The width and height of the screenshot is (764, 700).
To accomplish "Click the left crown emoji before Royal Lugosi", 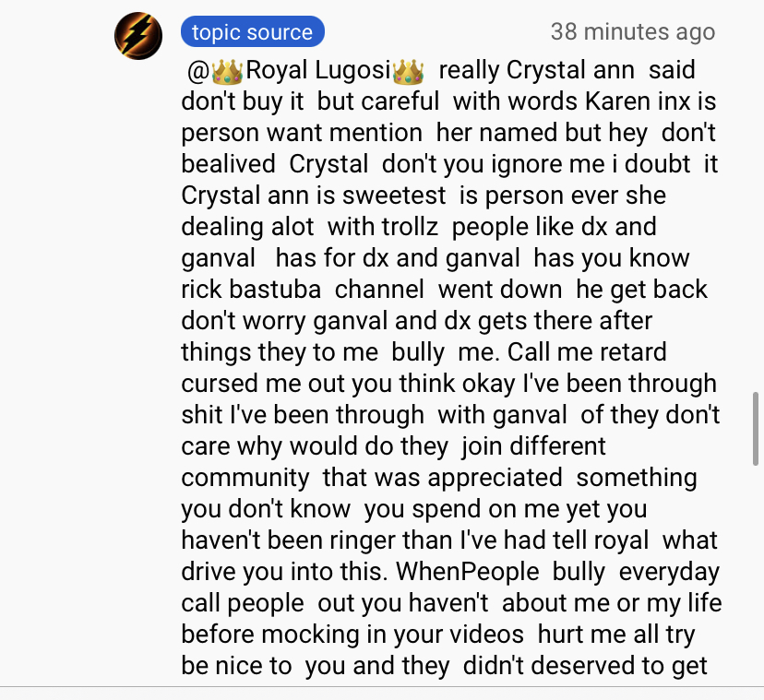I will pos(227,72).
